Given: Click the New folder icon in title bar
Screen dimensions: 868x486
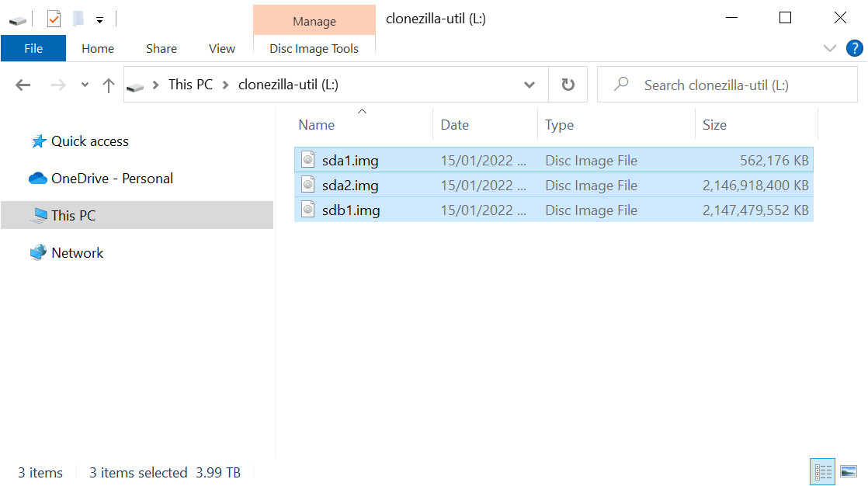Looking at the screenshot, I should pyautogui.click(x=78, y=19).
